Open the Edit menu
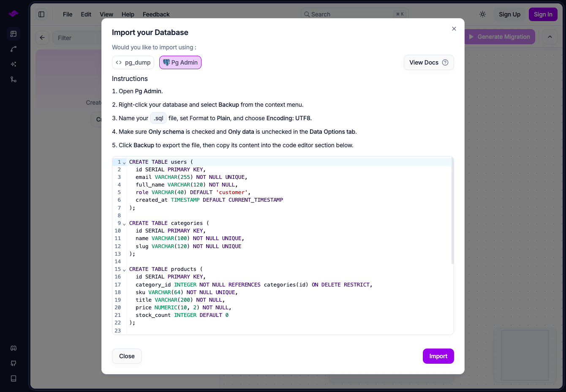 click(x=86, y=14)
